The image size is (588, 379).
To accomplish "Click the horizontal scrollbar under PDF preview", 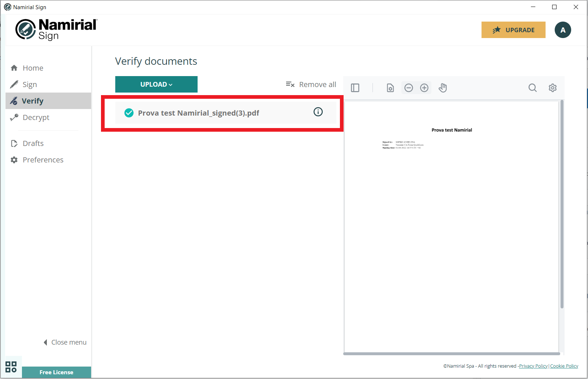I will [452, 354].
